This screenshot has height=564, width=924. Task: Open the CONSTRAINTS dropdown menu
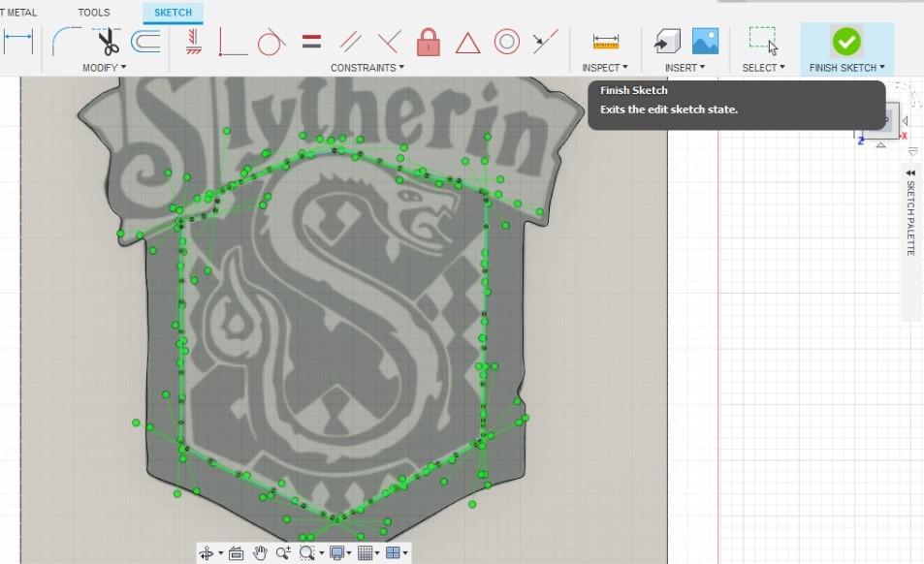tap(367, 68)
